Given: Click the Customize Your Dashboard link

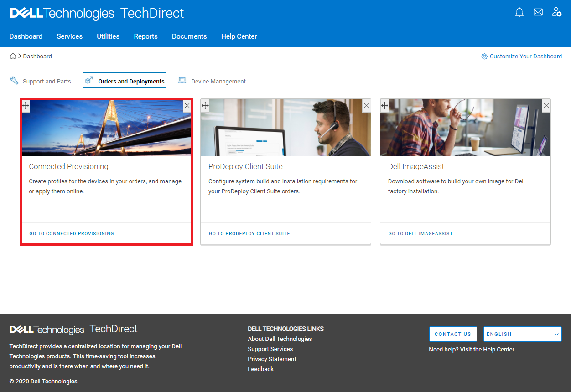Looking at the screenshot, I should point(526,57).
